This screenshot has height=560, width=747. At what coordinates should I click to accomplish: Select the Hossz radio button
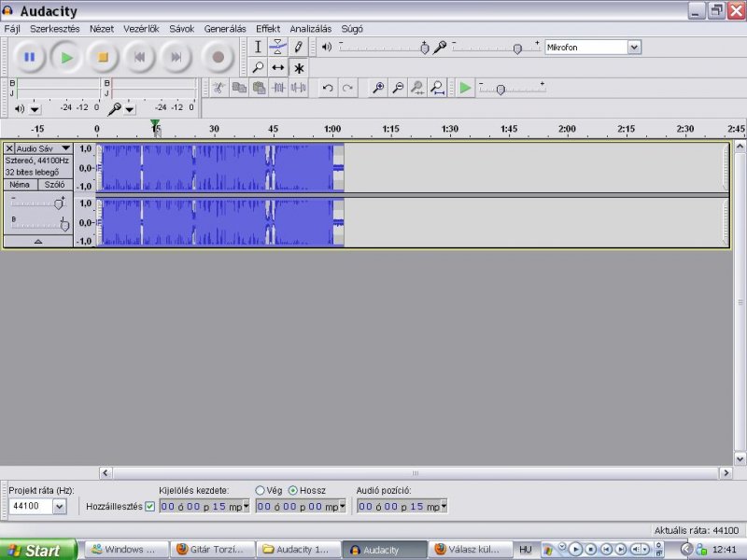[x=293, y=490]
